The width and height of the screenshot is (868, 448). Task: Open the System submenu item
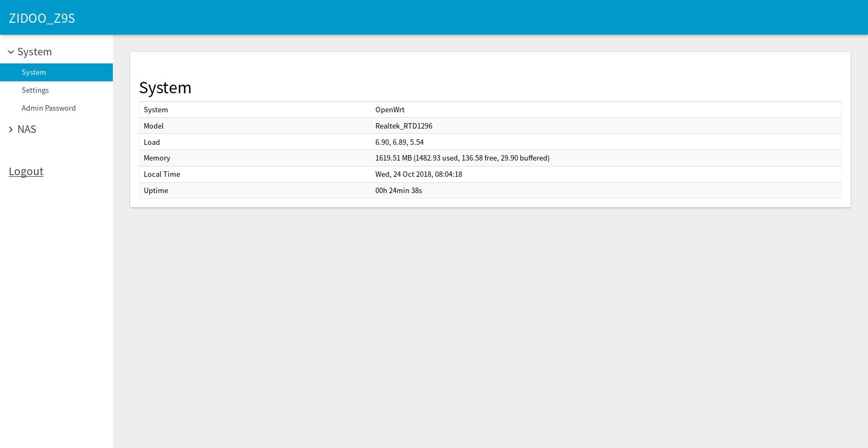[56, 72]
